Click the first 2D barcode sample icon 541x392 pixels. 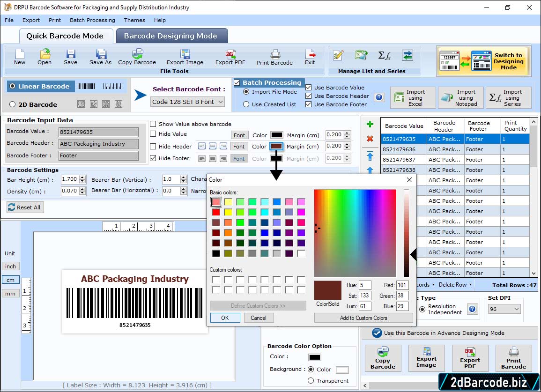pyautogui.click(x=81, y=104)
